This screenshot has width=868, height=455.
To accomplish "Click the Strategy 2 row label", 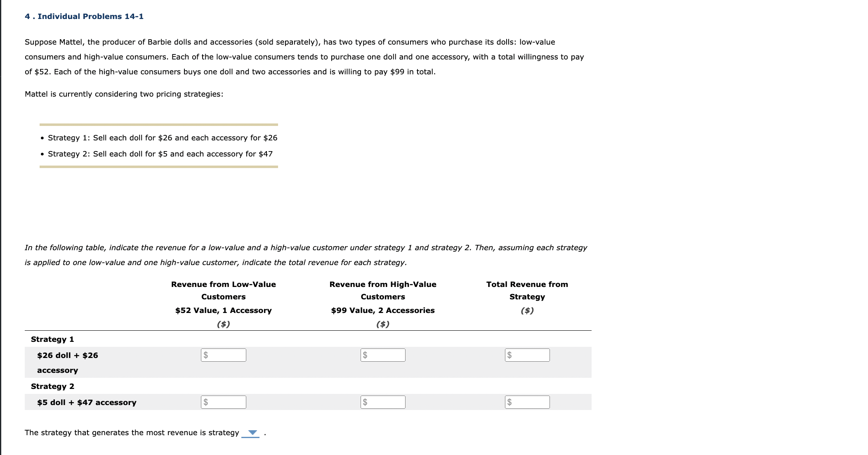I will click(x=52, y=386).
